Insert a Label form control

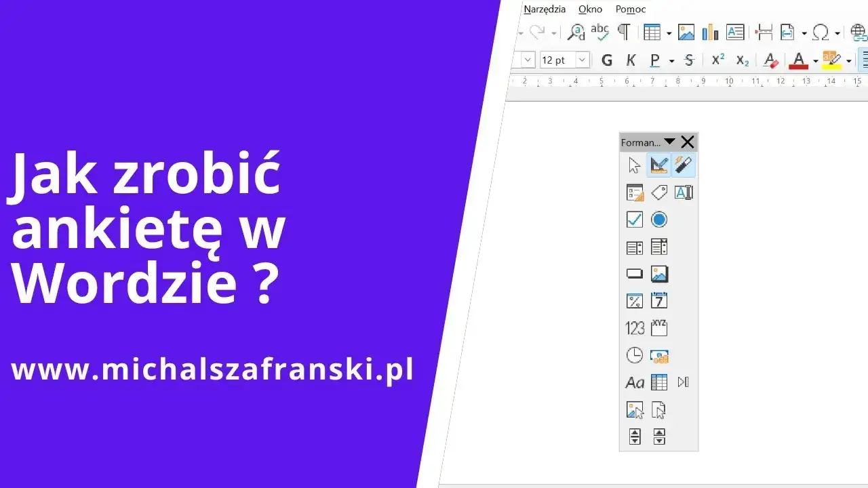click(x=634, y=382)
